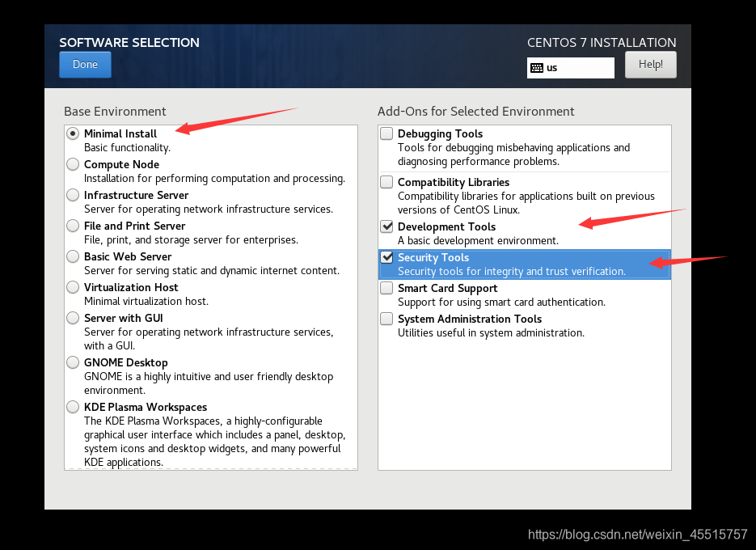756x550 pixels.
Task: Click 'Basic functionality.' description text
Action: click(x=127, y=148)
